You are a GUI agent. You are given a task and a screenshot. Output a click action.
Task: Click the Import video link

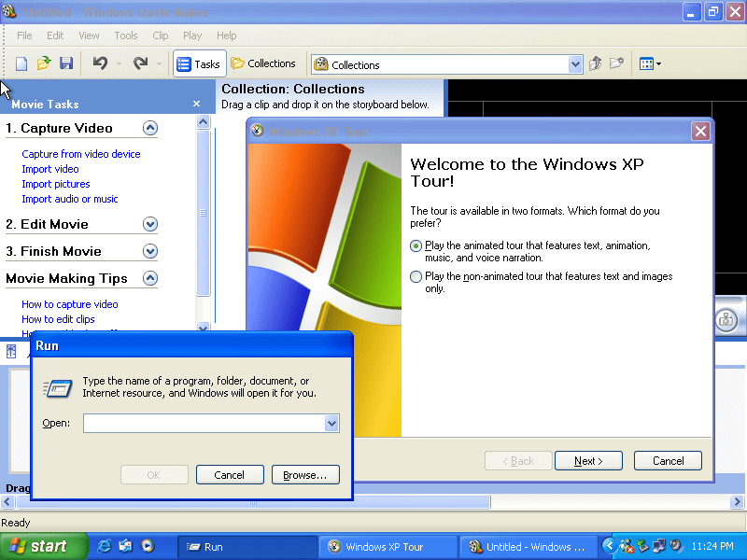coord(50,169)
